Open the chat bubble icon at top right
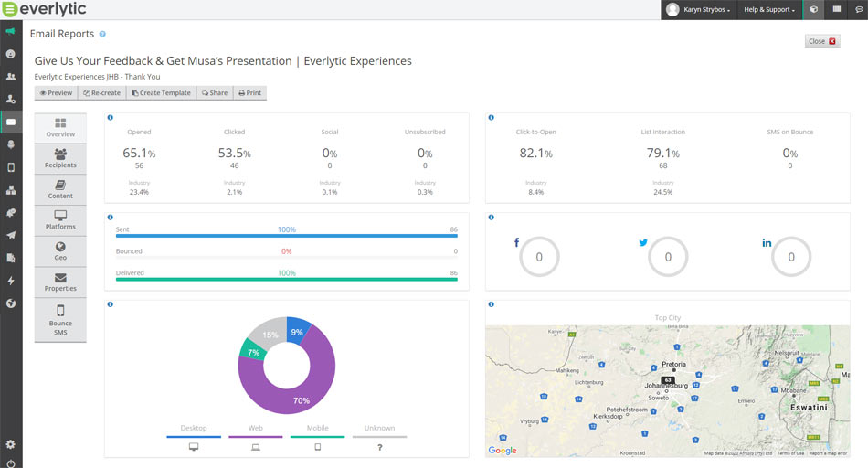The width and height of the screenshot is (868, 468). (859, 9)
